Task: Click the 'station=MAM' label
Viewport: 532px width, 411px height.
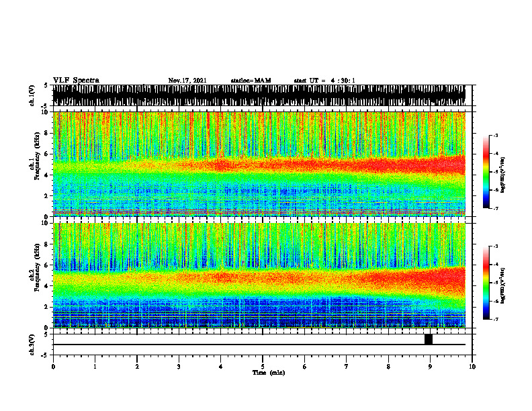Action: point(251,81)
